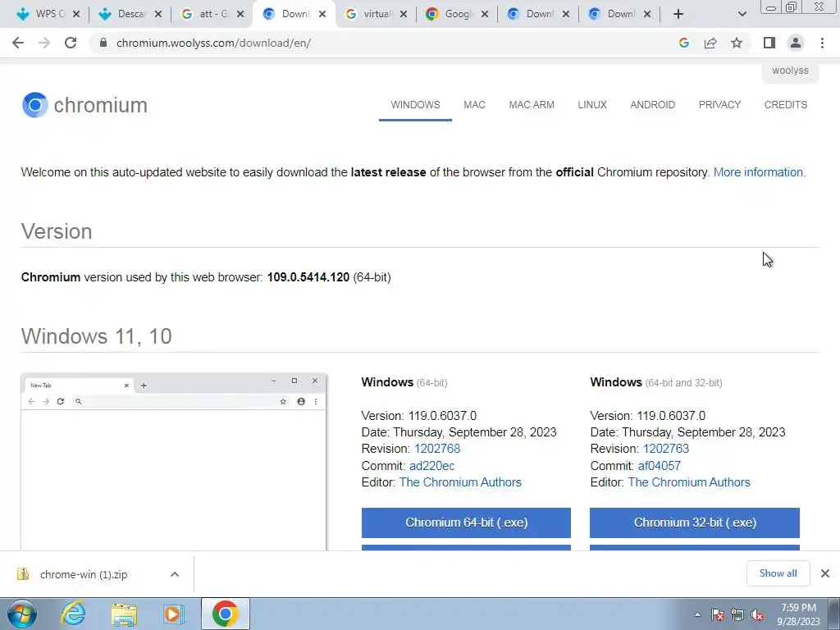Open The Chromium Authors link for 64-bit

tap(460, 482)
